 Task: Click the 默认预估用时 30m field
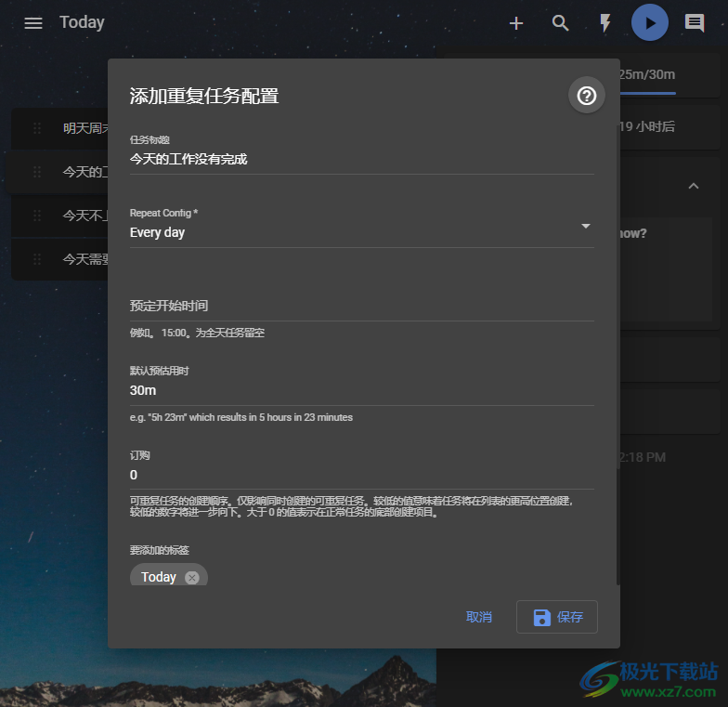pyautogui.click(x=361, y=390)
